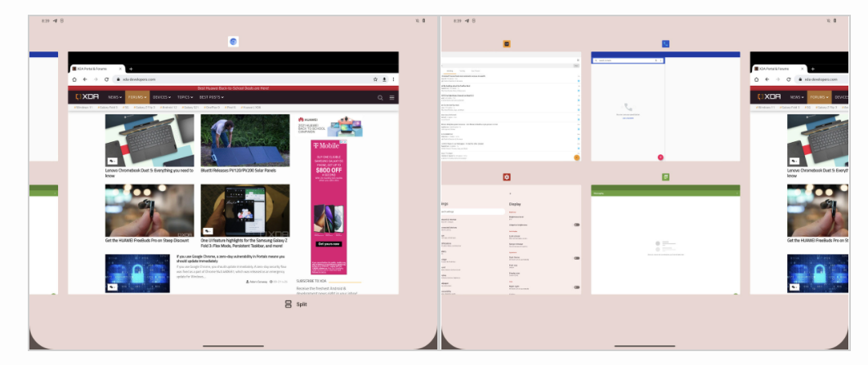Click xda-developers.com address bar in right Chrome card
Viewport: 868px width, 365px height.
pyautogui.click(x=821, y=79)
